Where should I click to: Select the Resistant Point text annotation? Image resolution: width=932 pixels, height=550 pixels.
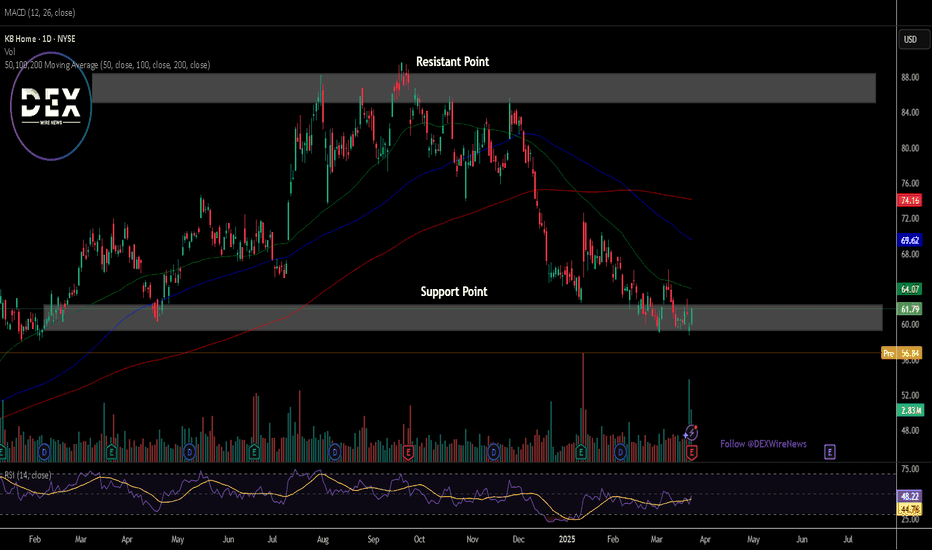452,62
